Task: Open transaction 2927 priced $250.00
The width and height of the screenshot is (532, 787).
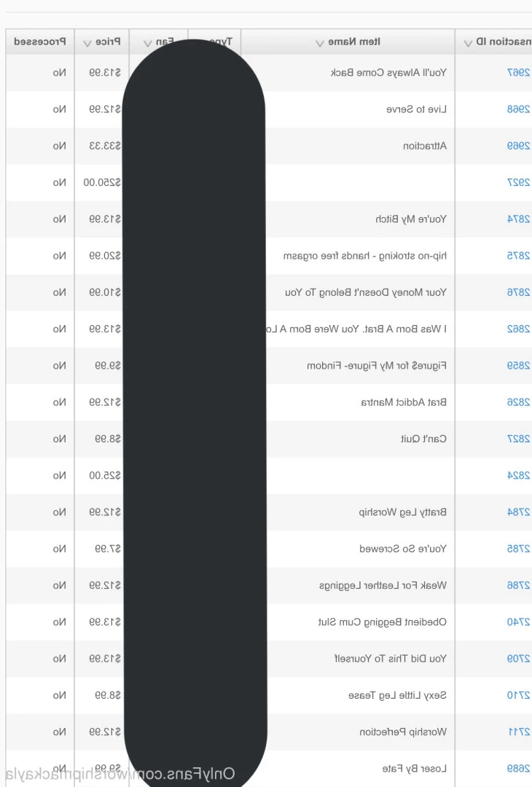Action: (518, 183)
